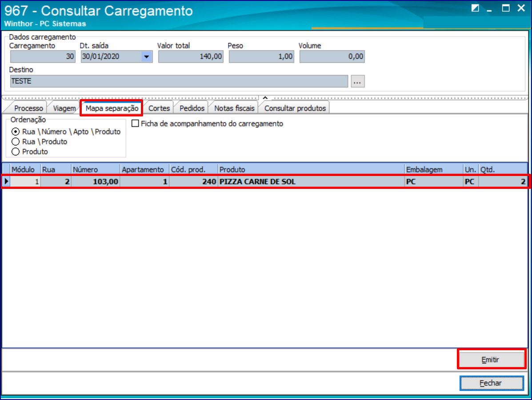Screen dimensions: 532x400
Task: Click the Módulo cell with value 1
Action: [25, 181]
